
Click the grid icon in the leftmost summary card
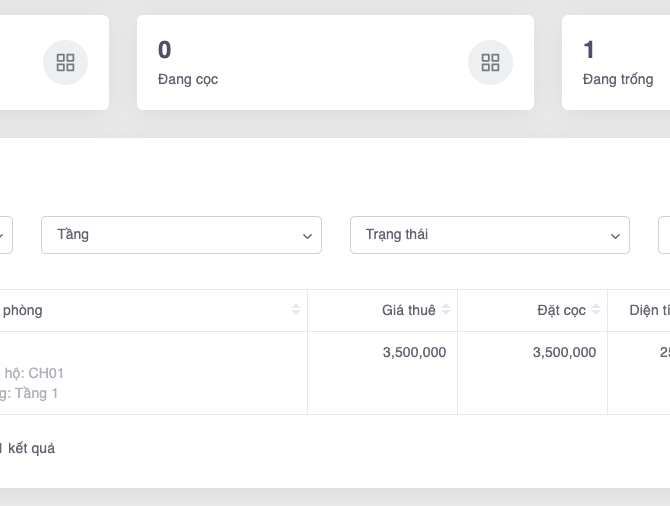(65, 63)
